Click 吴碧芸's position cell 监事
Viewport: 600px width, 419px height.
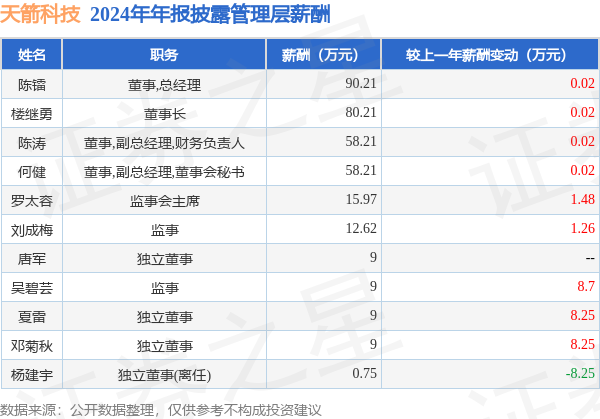(165, 288)
